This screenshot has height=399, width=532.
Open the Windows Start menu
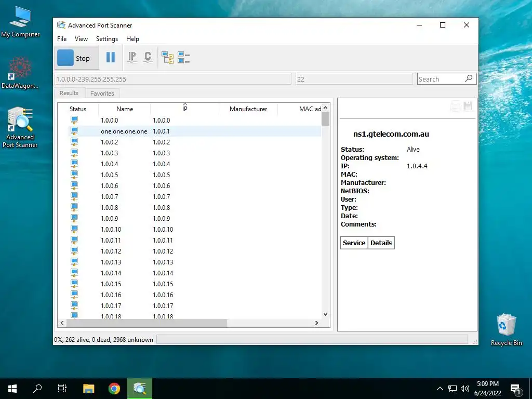12,389
